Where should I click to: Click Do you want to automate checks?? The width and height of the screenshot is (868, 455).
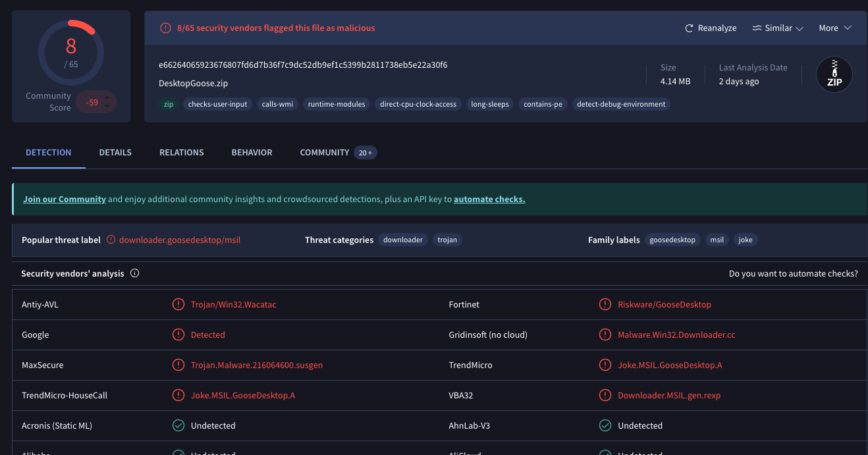[x=794, y=273]
